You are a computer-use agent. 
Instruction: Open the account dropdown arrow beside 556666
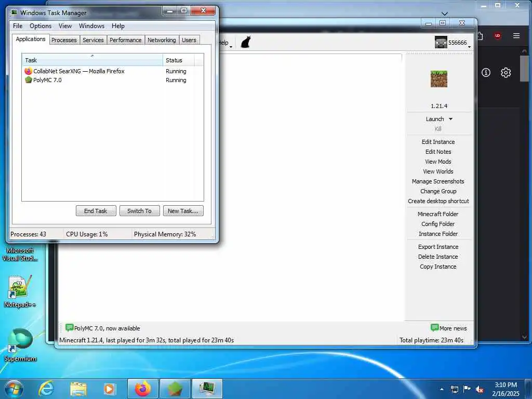[x=469, y=47]
